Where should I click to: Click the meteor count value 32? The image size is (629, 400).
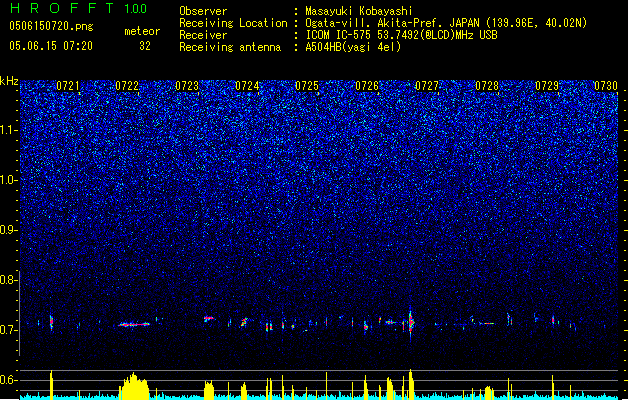coord(145,46)
